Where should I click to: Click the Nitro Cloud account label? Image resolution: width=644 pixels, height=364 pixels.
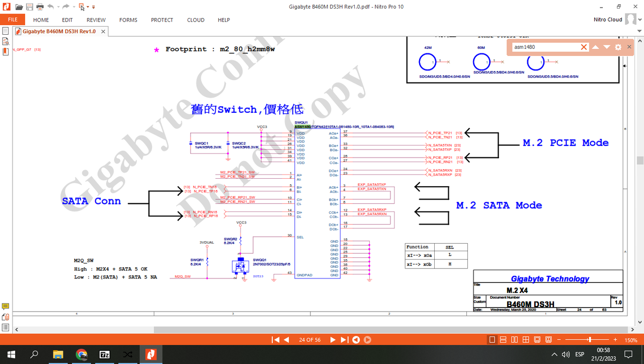(608, 20)
